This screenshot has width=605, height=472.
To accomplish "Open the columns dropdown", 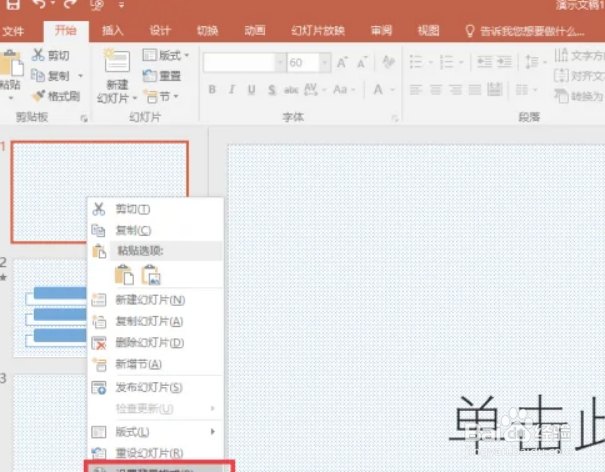I will 526,90.
